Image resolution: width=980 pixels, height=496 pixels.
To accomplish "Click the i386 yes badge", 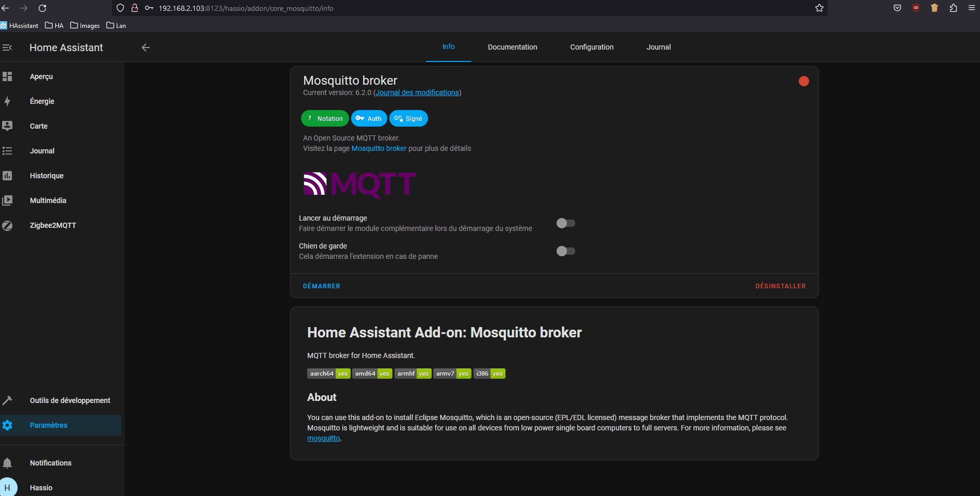I will 489,374.
